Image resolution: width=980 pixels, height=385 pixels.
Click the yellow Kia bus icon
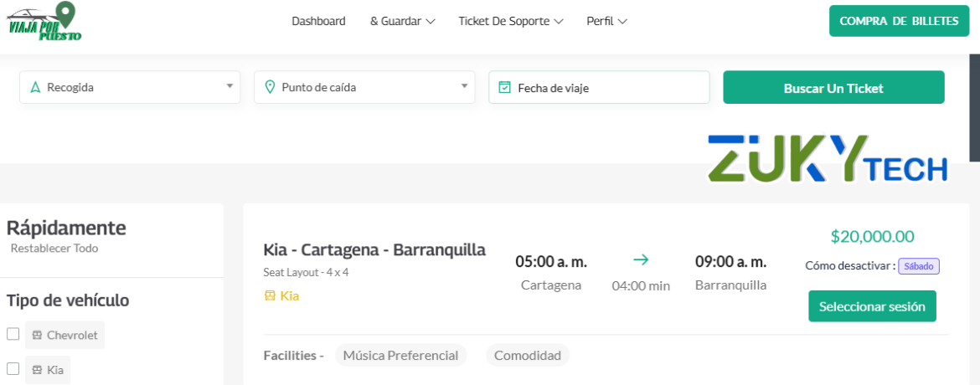pyautogui.click(x=270, y=295)
